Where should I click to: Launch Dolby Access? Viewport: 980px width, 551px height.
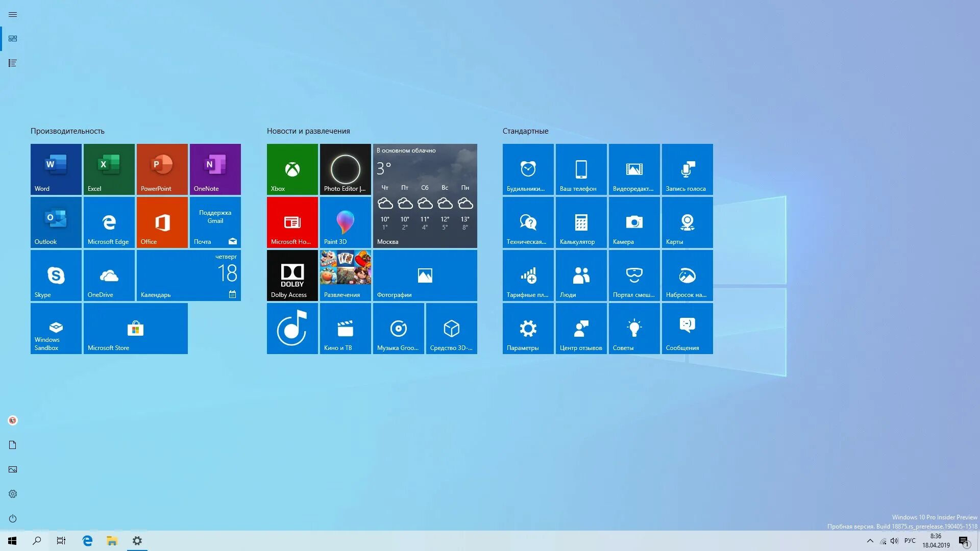coord(291,275)
